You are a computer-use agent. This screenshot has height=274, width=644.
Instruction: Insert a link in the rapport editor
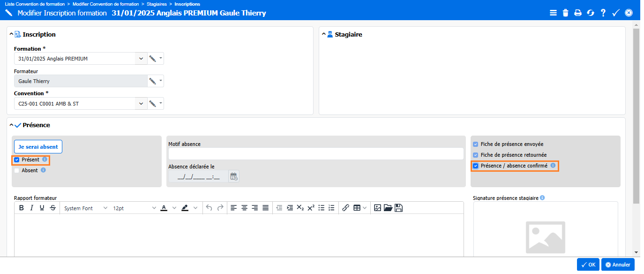(345, 208)
